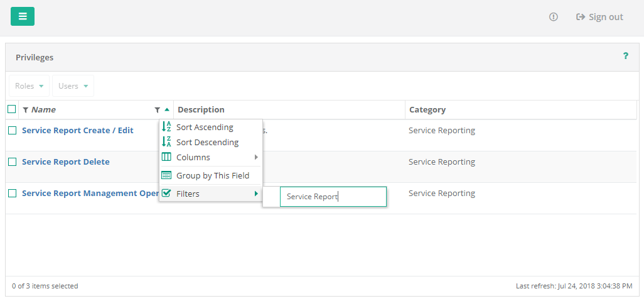Expand the Columns submenu arrow
Viewport: 644px width, 301px height.
tap(256, 157)
